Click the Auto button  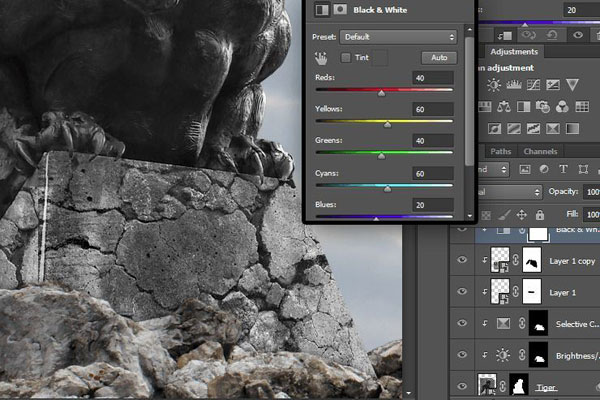coord(439,58)
